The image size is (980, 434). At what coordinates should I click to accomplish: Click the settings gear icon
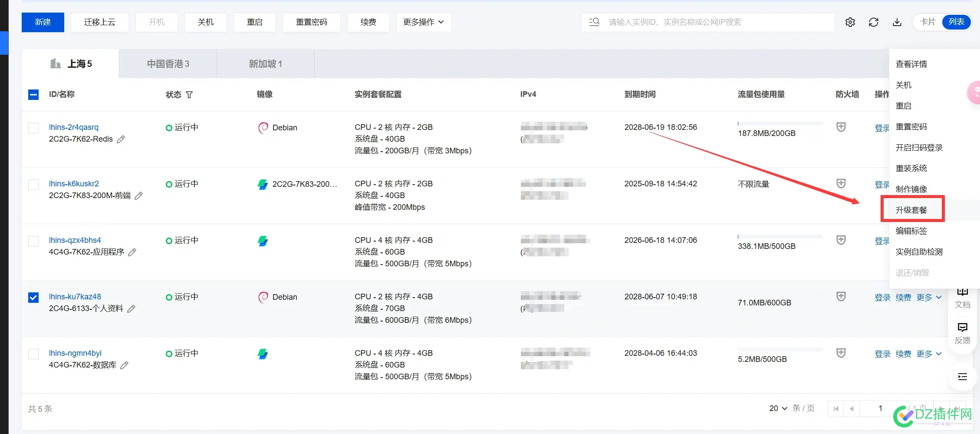coord(850,22)
